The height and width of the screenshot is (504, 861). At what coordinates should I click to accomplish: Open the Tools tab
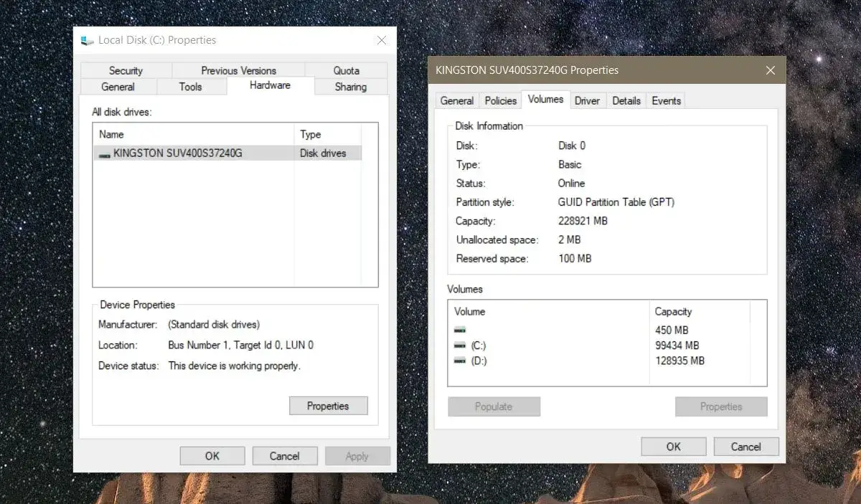pos(191,86)
